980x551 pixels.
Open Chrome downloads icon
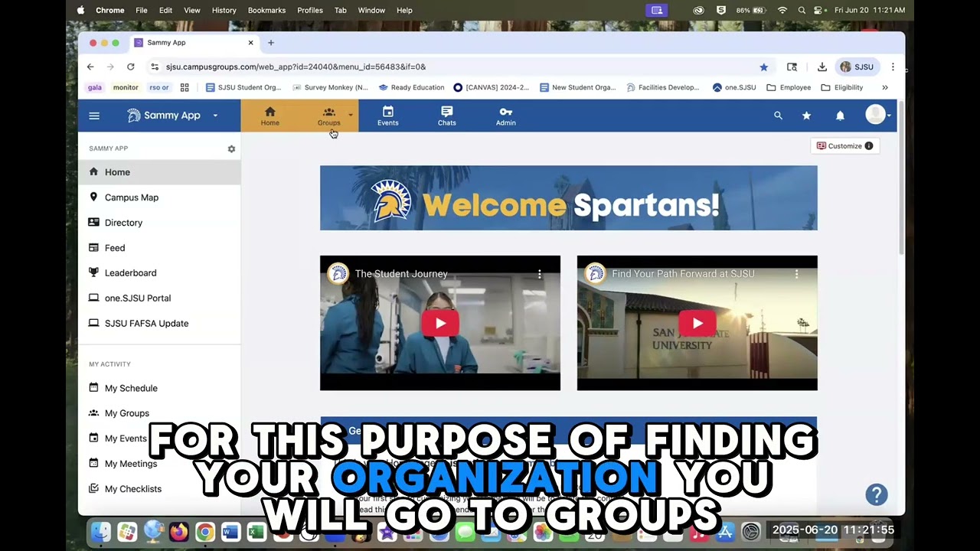point(822,67)
